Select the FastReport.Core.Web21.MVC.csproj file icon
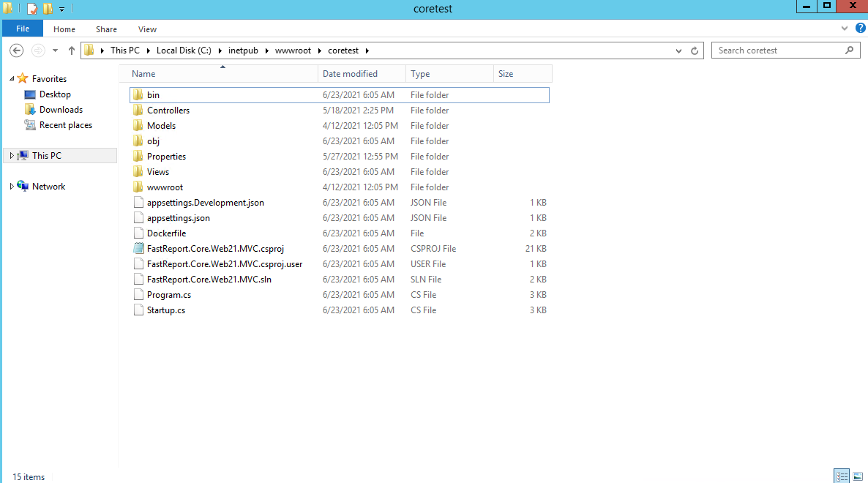This screenshot has height=483, width=868. tap(138, 249)
